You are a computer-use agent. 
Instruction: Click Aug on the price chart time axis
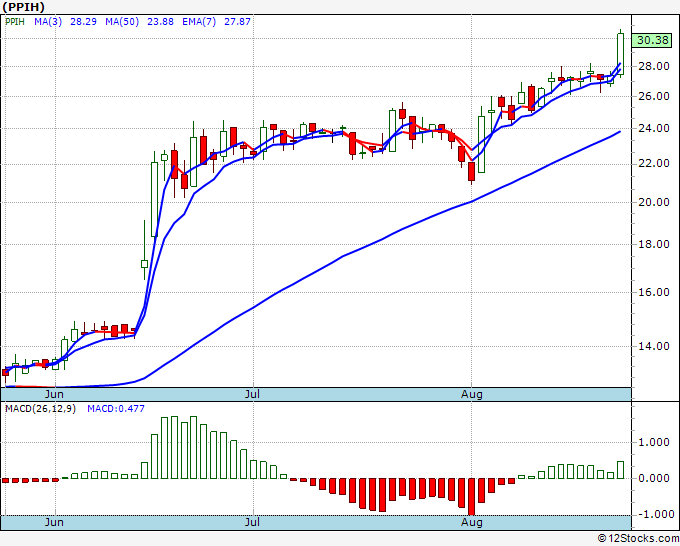point(471,394)
